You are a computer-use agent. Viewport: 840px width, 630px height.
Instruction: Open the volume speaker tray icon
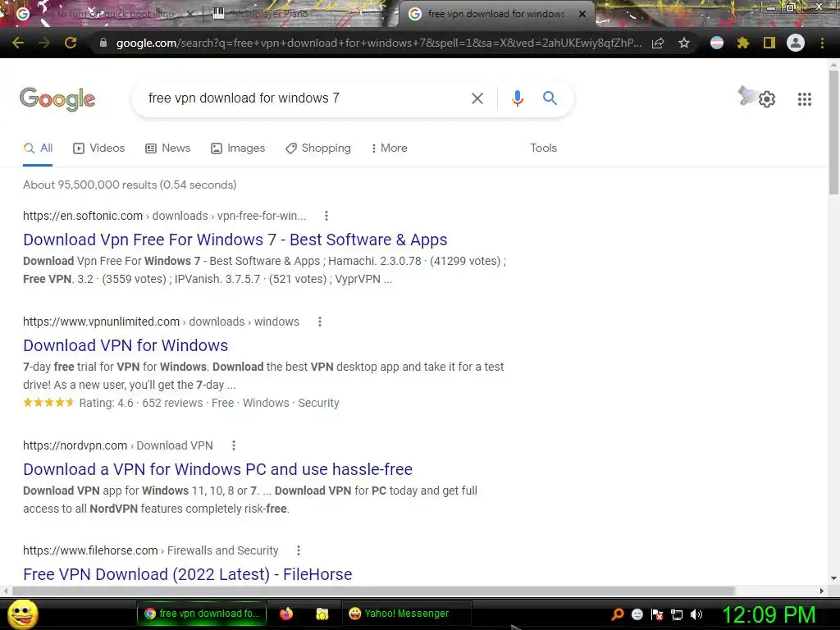point(696,614)
